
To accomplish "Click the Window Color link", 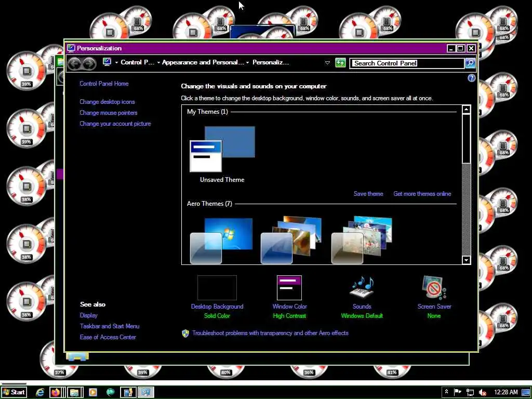I will [289, 307].
